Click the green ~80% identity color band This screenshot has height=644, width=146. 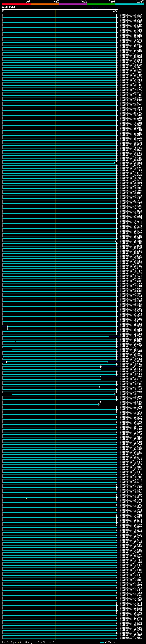coord(101,4)
